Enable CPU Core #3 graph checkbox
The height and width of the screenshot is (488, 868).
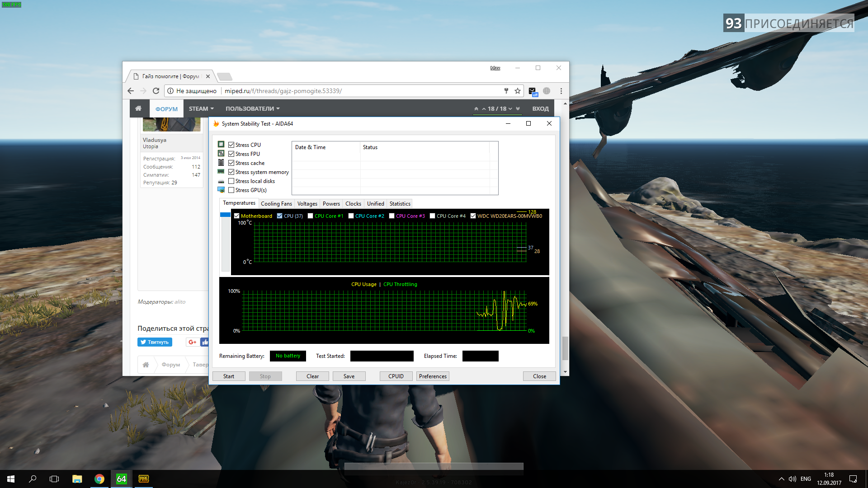[x=392, y=216]
